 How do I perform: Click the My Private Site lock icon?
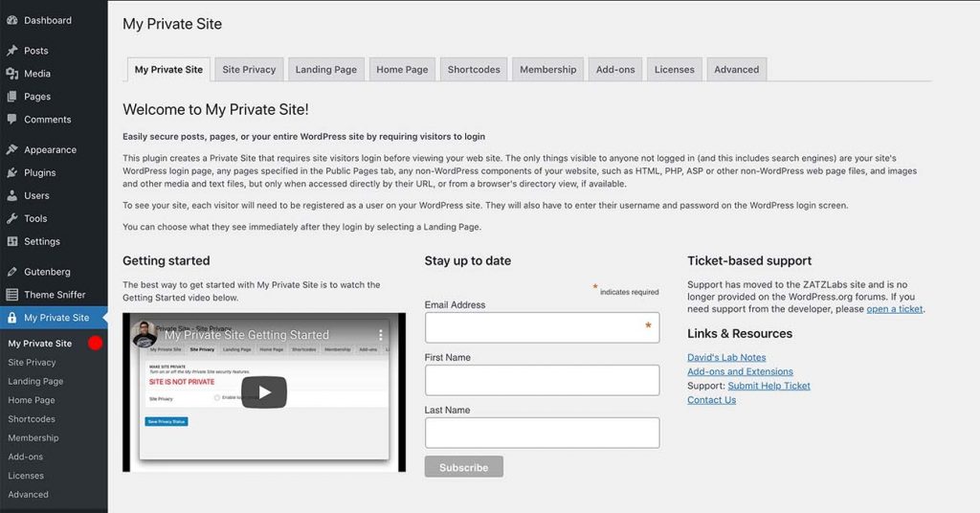click(x=11, y=318)
